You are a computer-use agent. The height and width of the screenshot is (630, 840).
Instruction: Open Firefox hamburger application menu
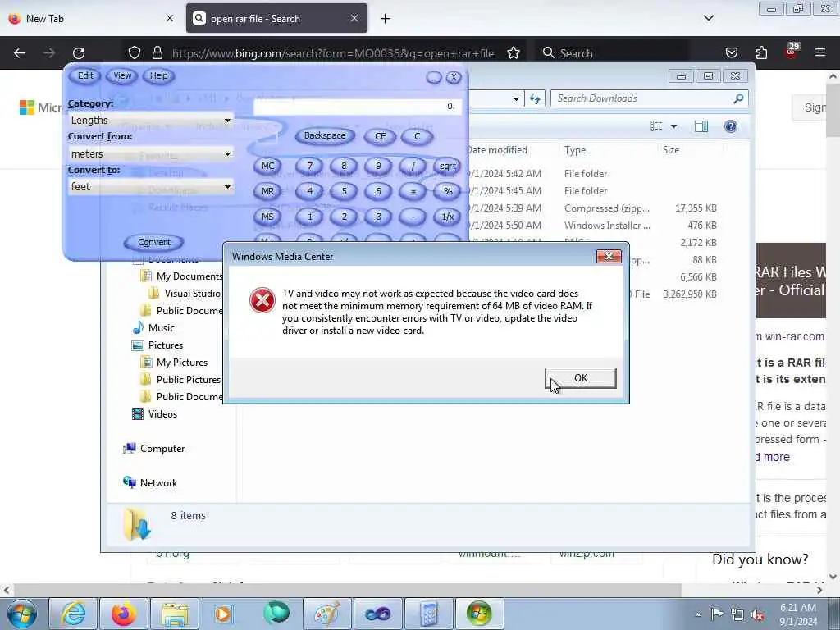[x=820, y=52]
